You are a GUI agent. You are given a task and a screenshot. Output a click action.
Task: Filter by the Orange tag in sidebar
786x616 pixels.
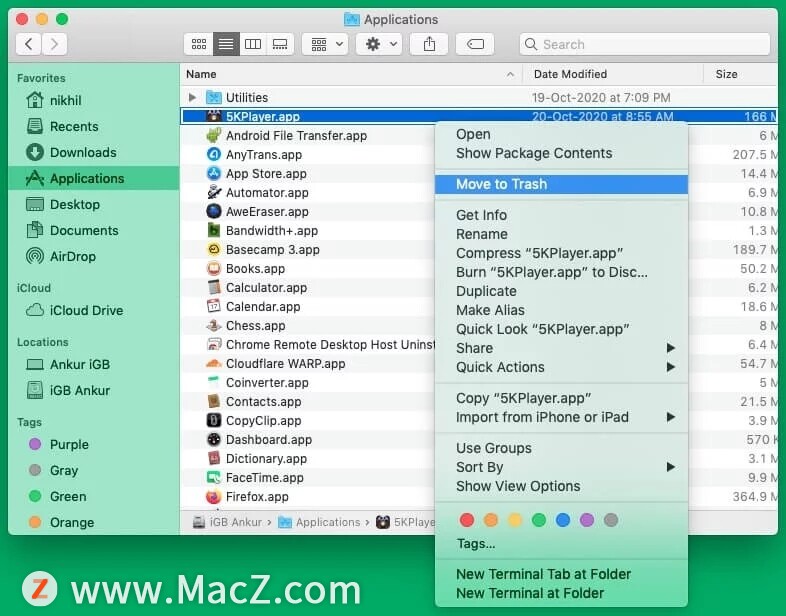93,523
